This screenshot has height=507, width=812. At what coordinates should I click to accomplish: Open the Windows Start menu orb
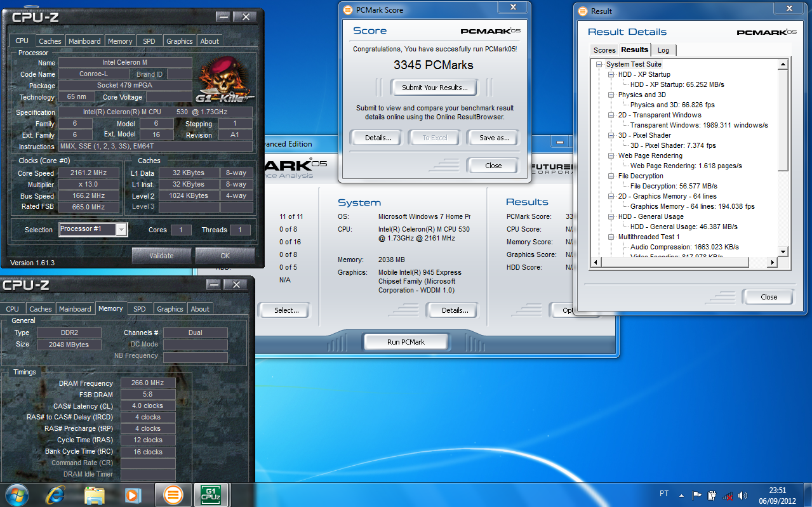[x=18, y=494]
